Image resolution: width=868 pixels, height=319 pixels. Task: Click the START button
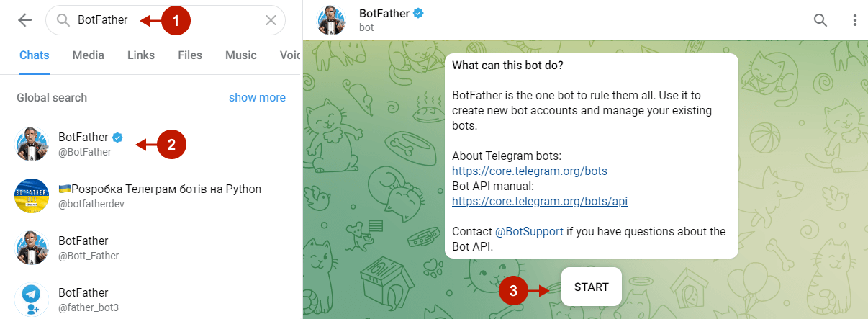592,287
